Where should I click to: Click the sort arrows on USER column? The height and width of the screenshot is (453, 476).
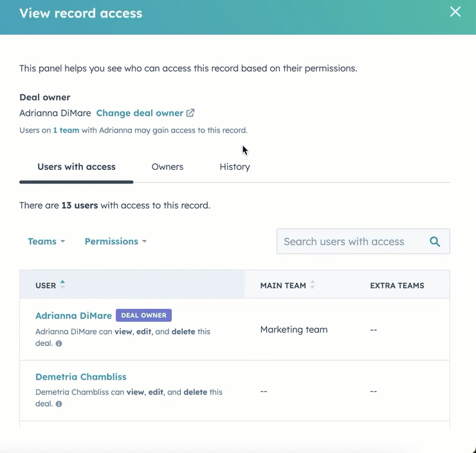[62, 284]
